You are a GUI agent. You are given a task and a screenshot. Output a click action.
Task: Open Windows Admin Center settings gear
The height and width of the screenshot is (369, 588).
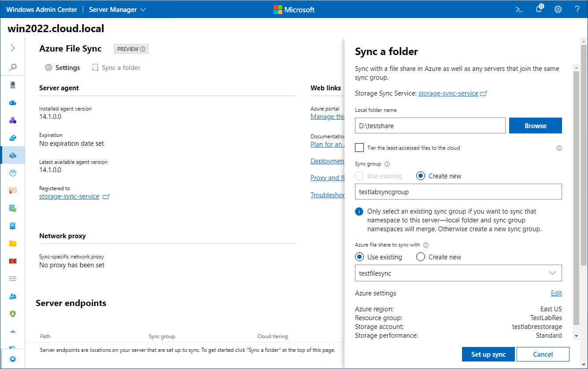(558, 9)
